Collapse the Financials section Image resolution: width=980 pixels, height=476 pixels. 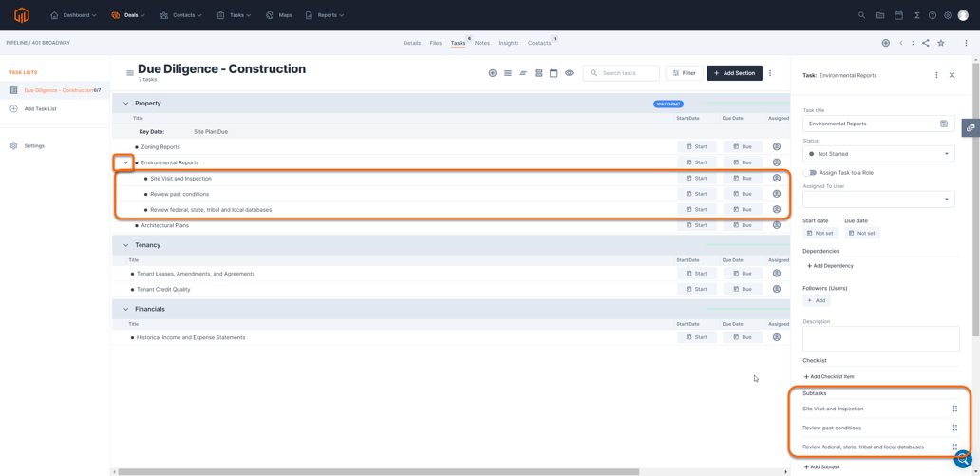125,309
